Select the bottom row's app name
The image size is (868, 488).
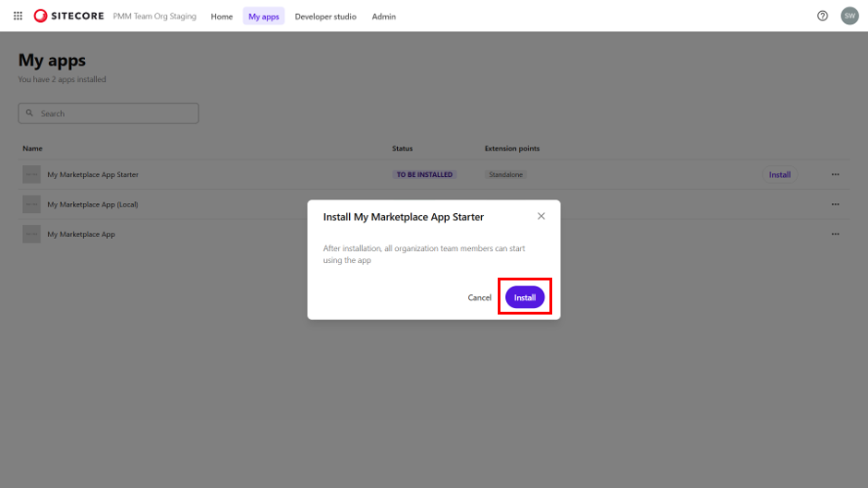tap(81, 234)
